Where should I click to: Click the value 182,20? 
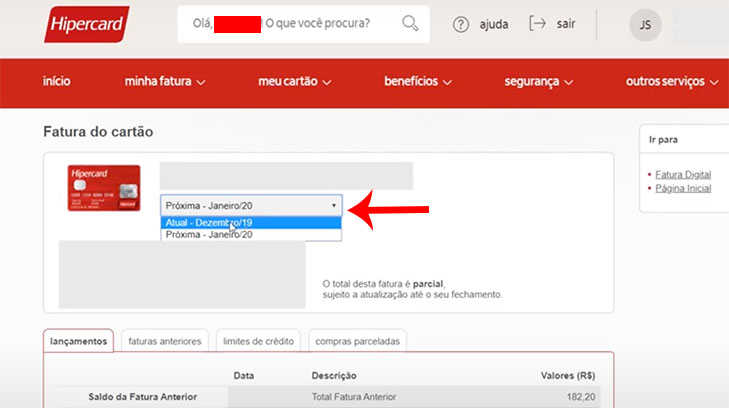click(x=581, y=397)
